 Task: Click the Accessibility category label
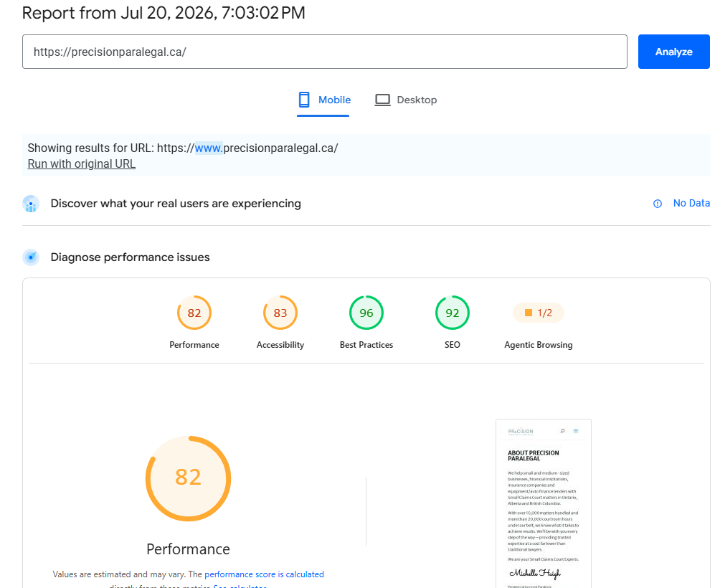(280, 345)
